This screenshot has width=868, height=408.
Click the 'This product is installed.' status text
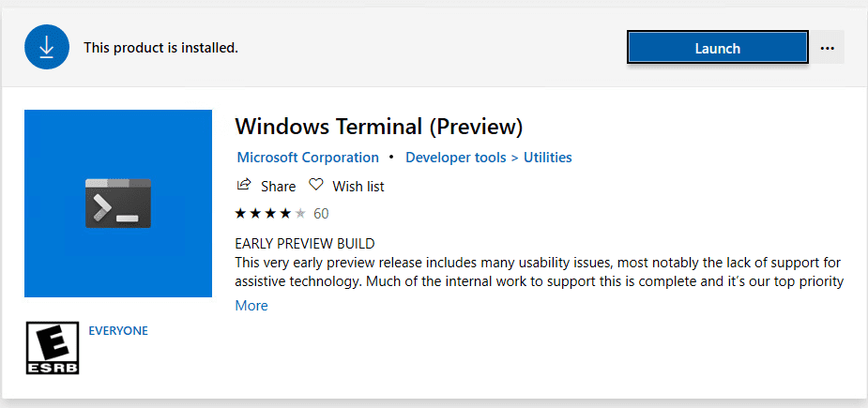point(160,47)
